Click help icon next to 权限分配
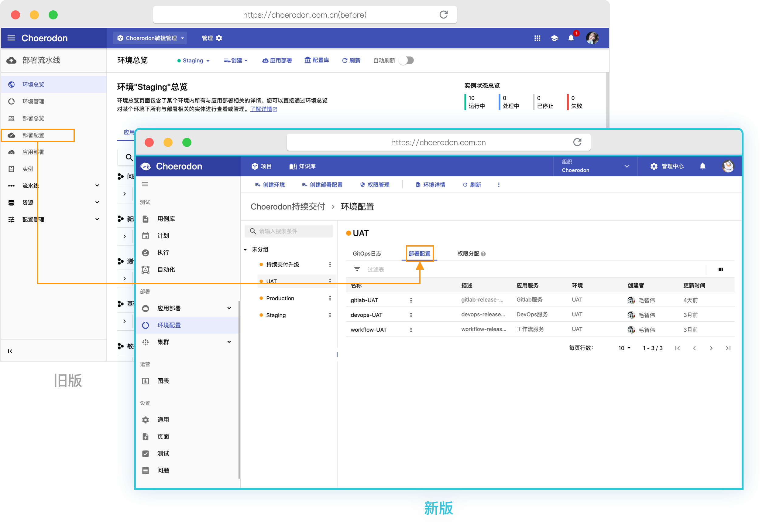Viewport: 773px width, 532px height. (x=483, y=254)
